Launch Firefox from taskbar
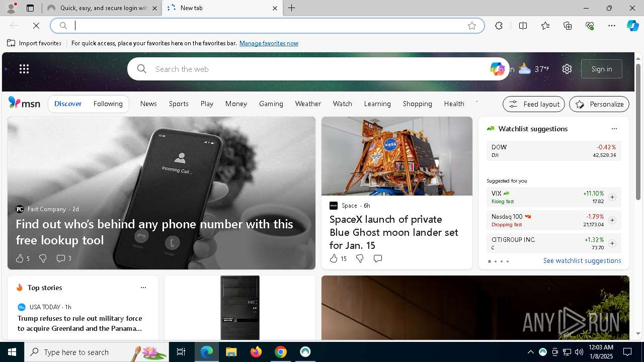644x362 pixels. [x=256, y=352]
